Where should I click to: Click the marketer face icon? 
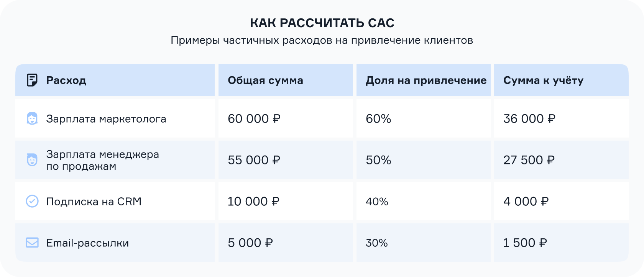pyautogui.click(x=32, y=118)
